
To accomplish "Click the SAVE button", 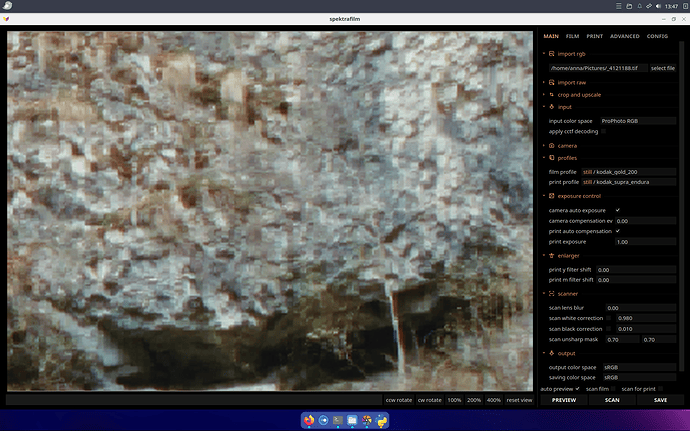I will (660, 400).
